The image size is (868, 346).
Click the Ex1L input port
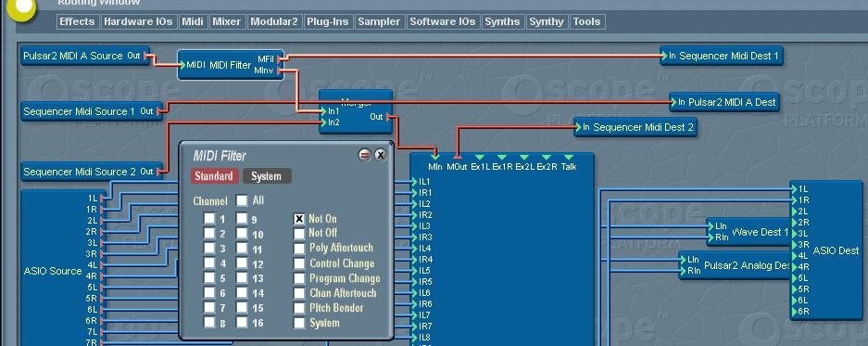480,157
